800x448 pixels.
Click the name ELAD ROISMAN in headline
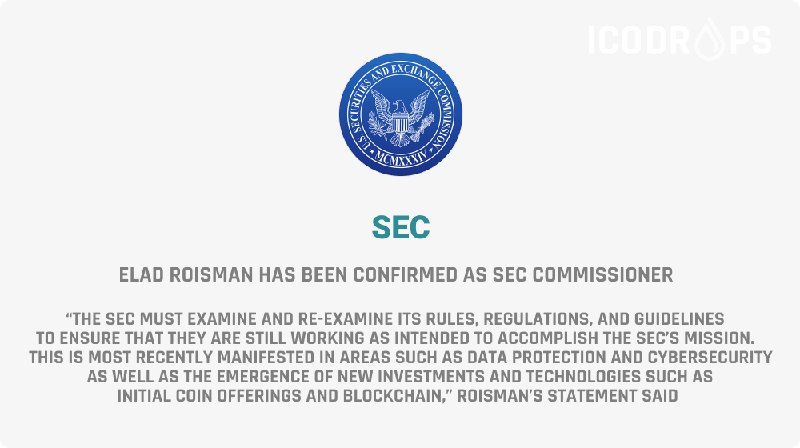186,275
